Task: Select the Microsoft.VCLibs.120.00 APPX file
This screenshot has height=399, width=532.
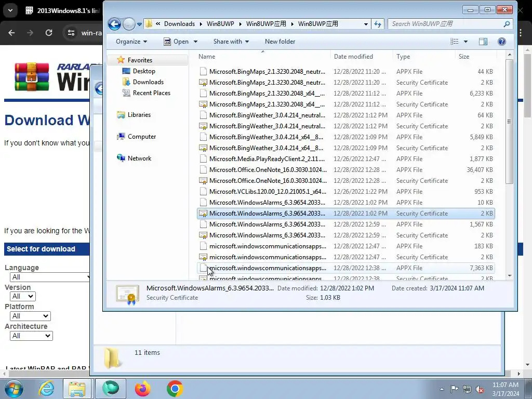Action: tap(345, 191)
